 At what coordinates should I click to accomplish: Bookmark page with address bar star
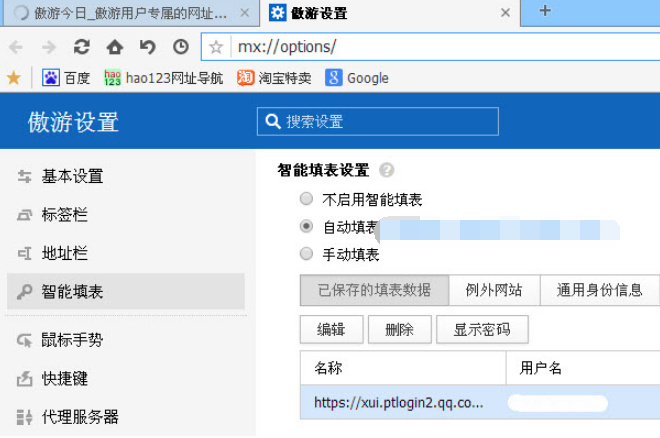click(216, 47)
